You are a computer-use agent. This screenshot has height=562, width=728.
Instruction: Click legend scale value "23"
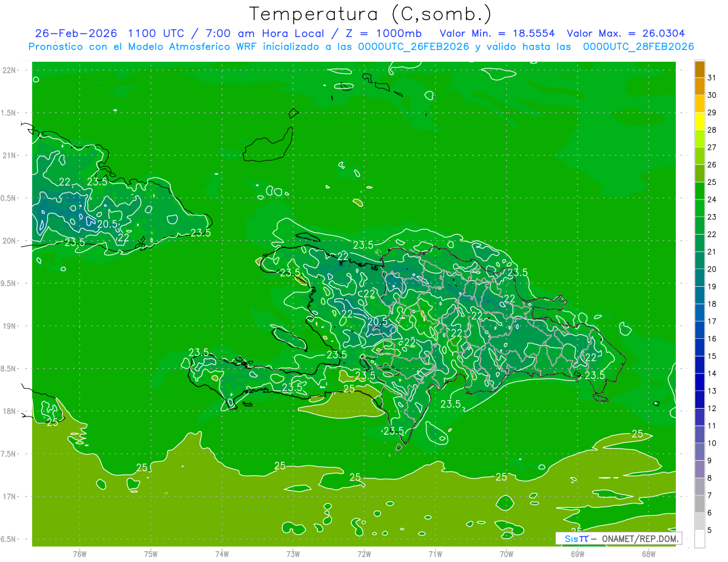click(712, 217)
